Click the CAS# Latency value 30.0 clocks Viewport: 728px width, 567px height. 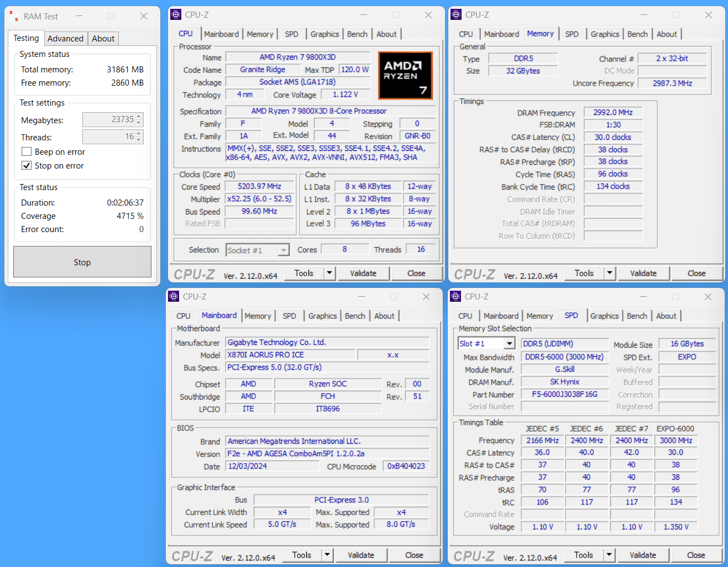click(x=613, y=137)
